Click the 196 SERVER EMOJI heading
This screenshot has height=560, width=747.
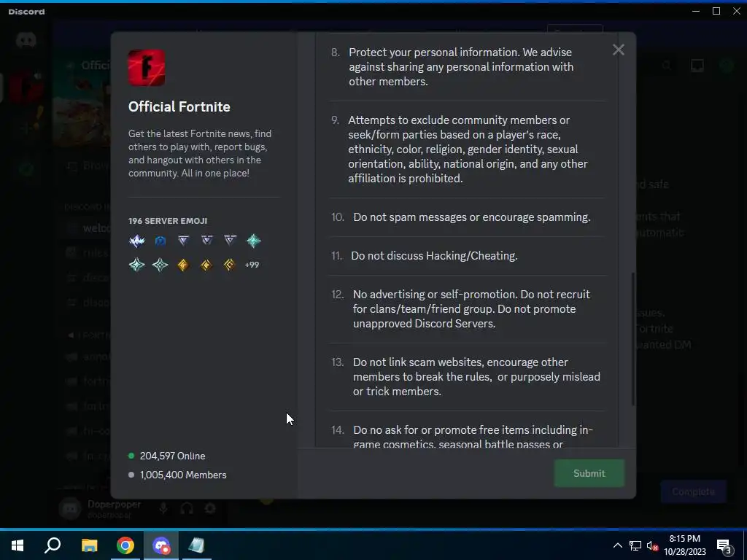pyautogui.click(x=168, y=221)
